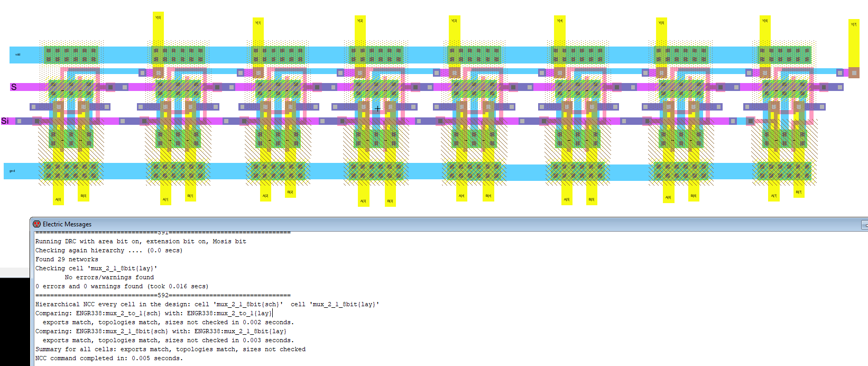
Task: Select the A[6] input pin
Action: point(668,197)
